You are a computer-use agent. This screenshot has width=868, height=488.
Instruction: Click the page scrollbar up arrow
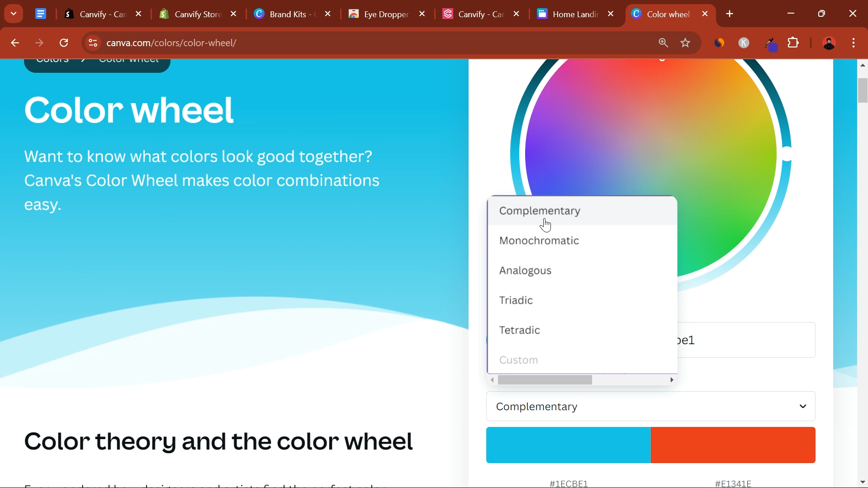coord(863,66)
